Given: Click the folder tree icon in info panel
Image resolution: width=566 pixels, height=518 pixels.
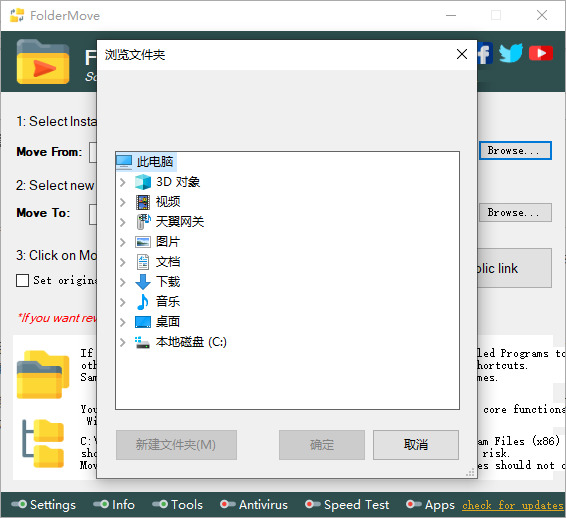Looking at the screenshot, I should coord(43,443).
